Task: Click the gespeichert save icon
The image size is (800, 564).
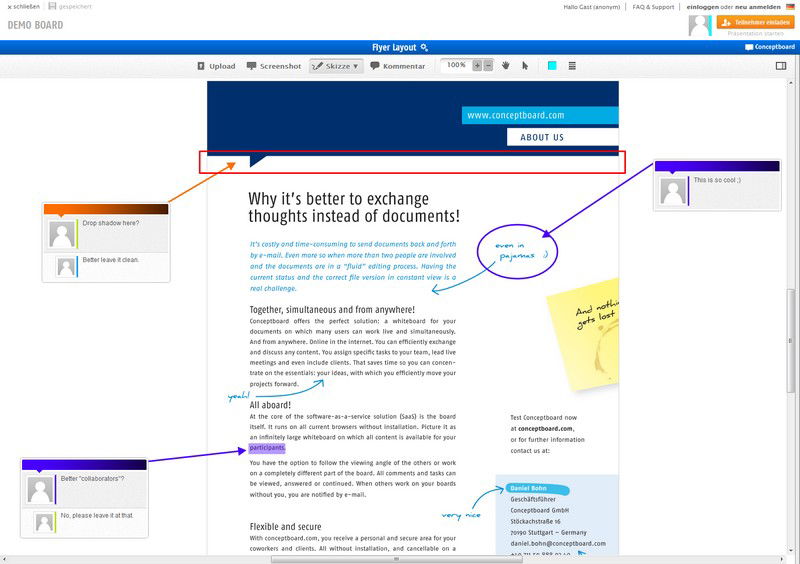Action: tap(52, 6)
